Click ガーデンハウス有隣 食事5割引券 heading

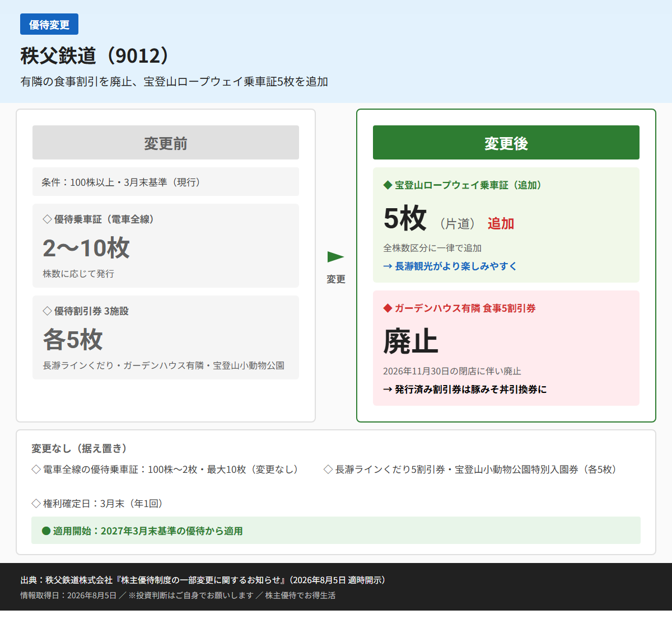coord(459,308)
